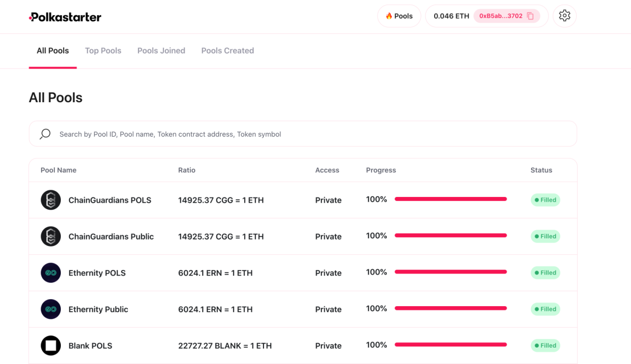Image resolution: width=631 pixels, height=364 pixels.
Task: Click the 0.046 ETH balance
Action: click(x=451, y=16)
